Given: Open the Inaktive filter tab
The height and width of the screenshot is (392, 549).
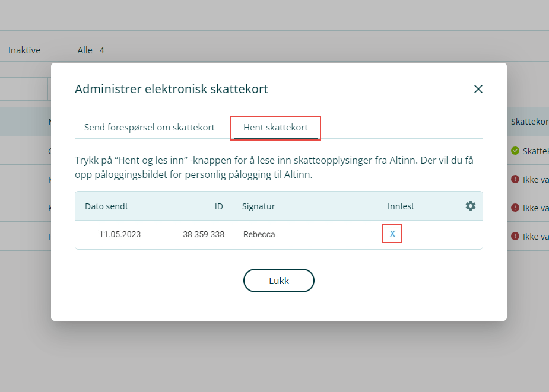Looking at the screenshot, I should [24, 50].
